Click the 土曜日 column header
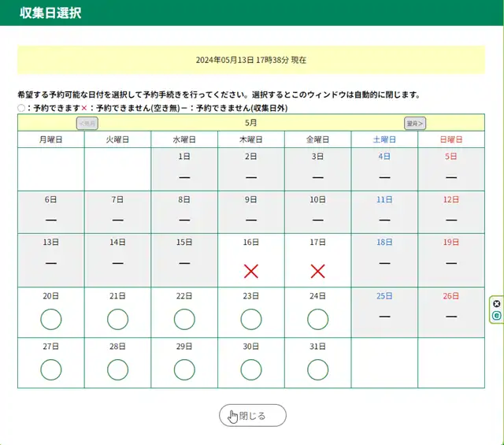The height and width of the screenshot is (445, 504). coord(384,139)
